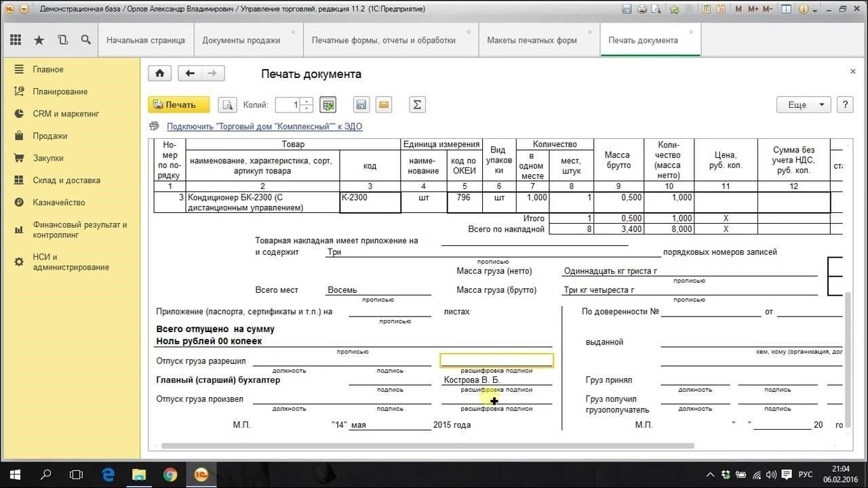The height and width of the screenshot is (488, 868).
Task: Open Планирование section in sidebar
Action: point(60,91)
